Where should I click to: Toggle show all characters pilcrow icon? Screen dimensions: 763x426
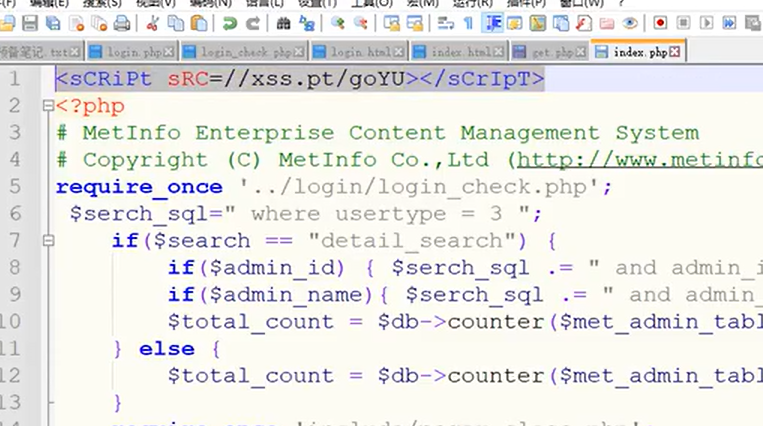pyautogui.click(x=468, y=23)
